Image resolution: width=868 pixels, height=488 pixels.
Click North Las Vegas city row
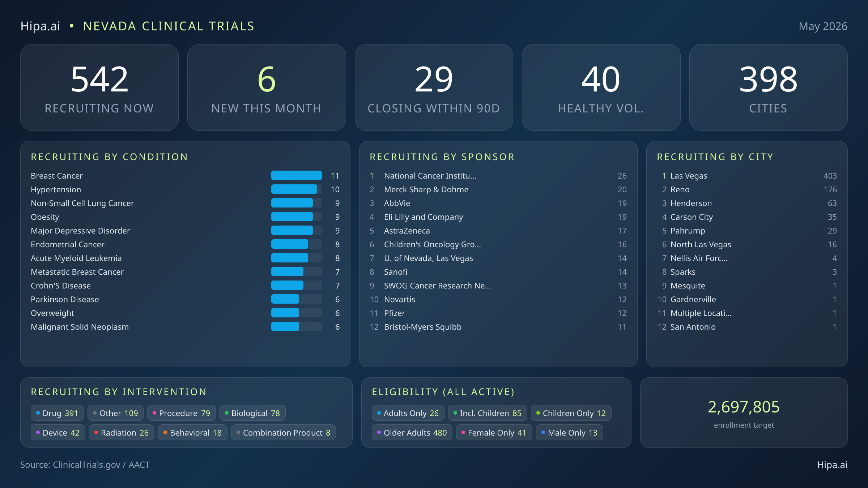[x=747, y=244]
